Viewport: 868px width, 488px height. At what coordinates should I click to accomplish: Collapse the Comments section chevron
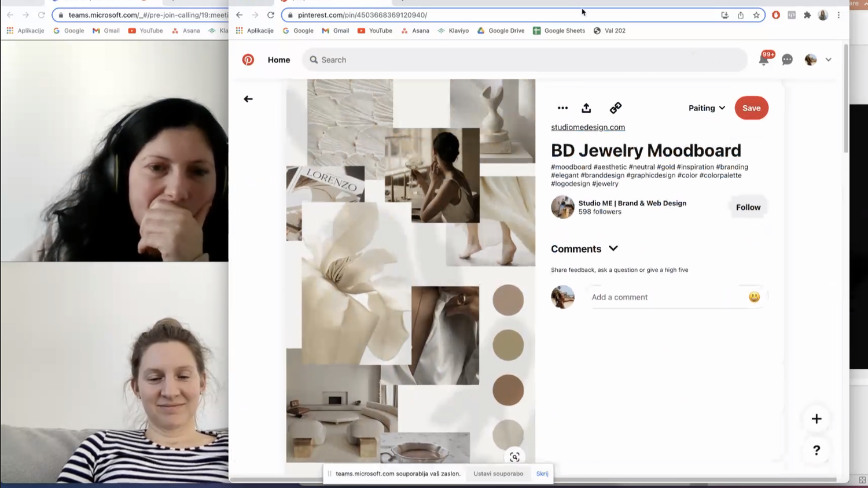(x=613, y=249)
